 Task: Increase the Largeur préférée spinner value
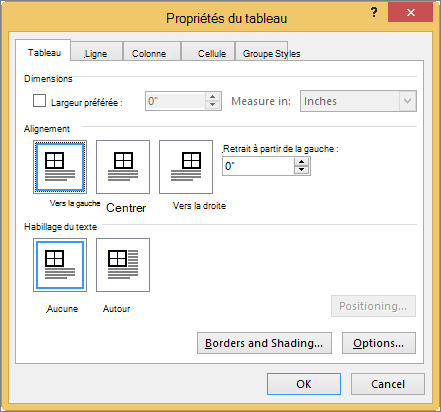click(212, 97)
